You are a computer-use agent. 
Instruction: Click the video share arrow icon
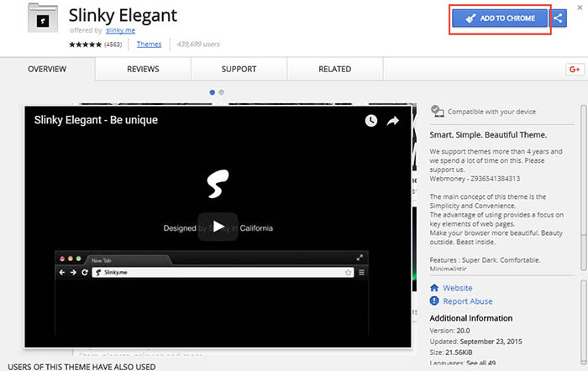(392, 121)
